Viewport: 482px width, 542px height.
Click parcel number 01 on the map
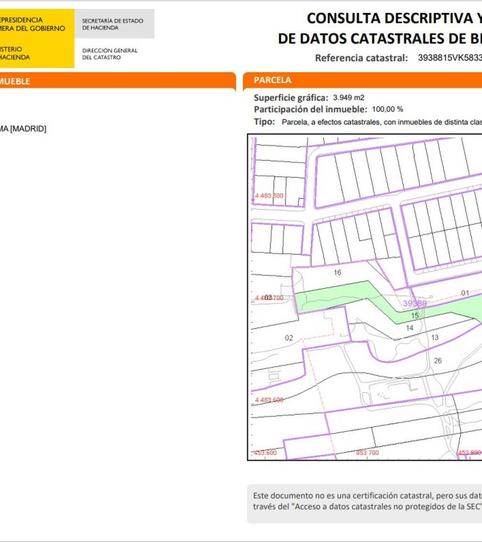[x=465, y=293]
